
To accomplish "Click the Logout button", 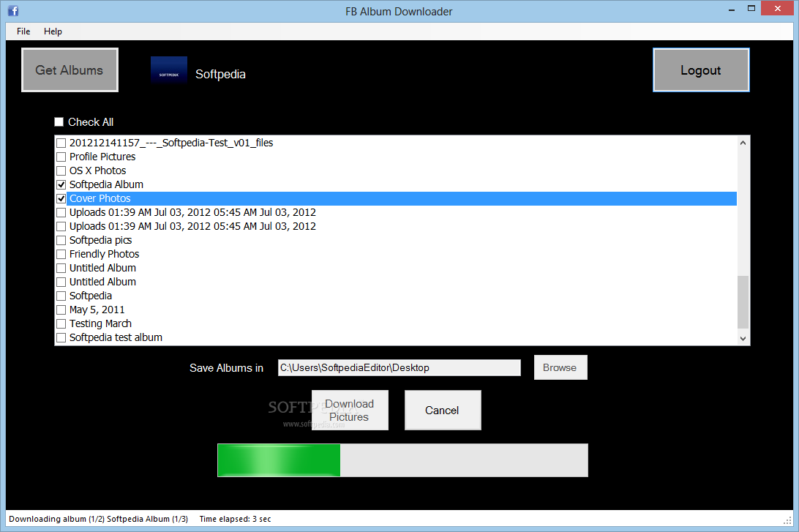I will (701, 70).
